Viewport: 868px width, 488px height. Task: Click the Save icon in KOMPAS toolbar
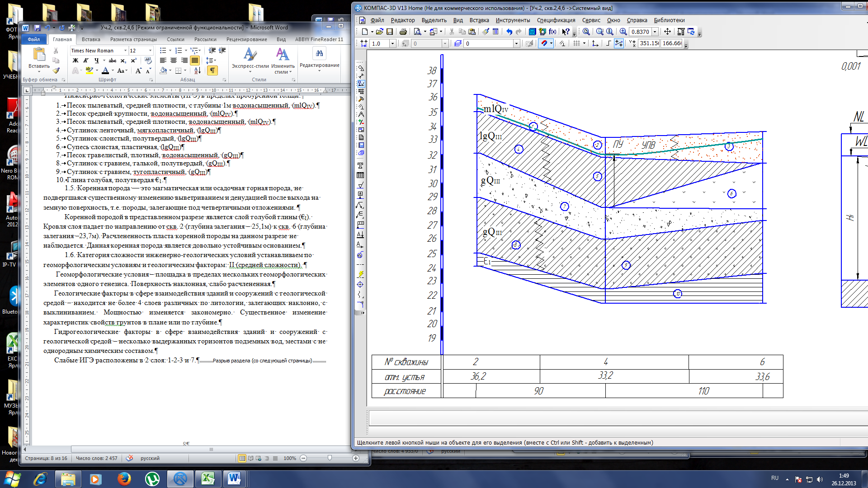click(x=390, y=32)
